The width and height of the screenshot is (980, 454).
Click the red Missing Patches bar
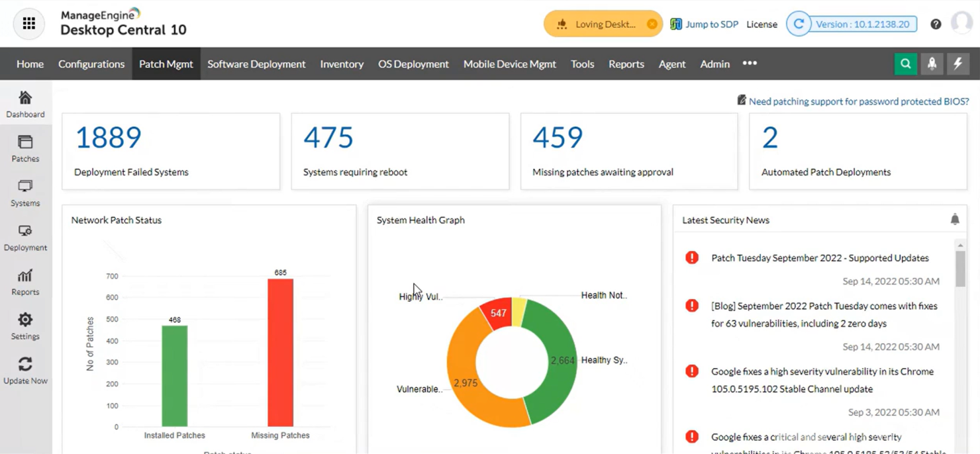[x=280, y=353]
